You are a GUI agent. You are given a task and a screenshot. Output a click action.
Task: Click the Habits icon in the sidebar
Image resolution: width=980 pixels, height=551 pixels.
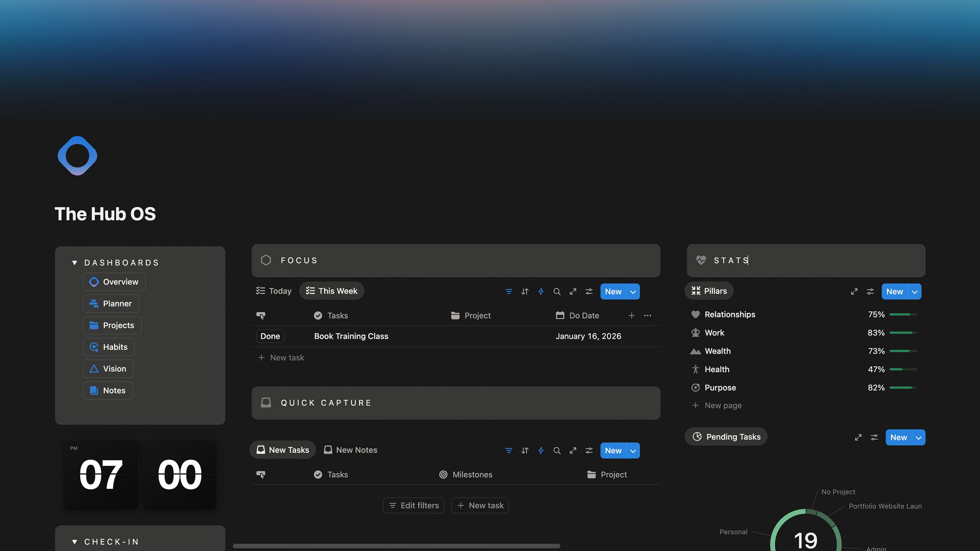[x=94, y=347]
